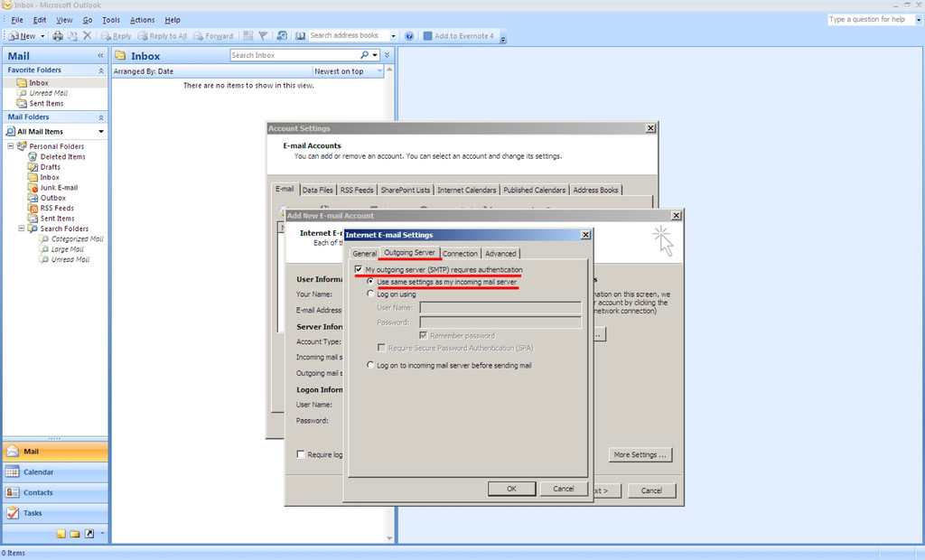This screenshot has width=925, height=560.
Task: Click the Newest on top sort header
Action: (347, 71)
